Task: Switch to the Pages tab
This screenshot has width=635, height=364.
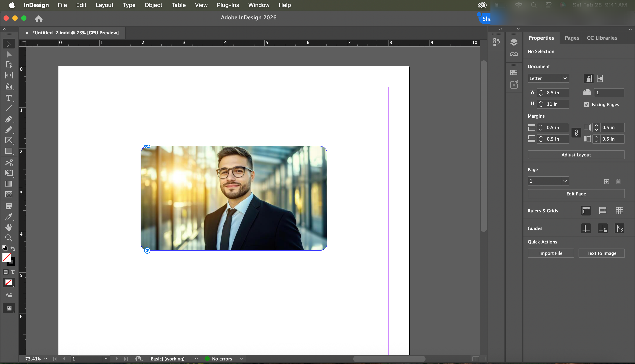Action: coord(572,38)
